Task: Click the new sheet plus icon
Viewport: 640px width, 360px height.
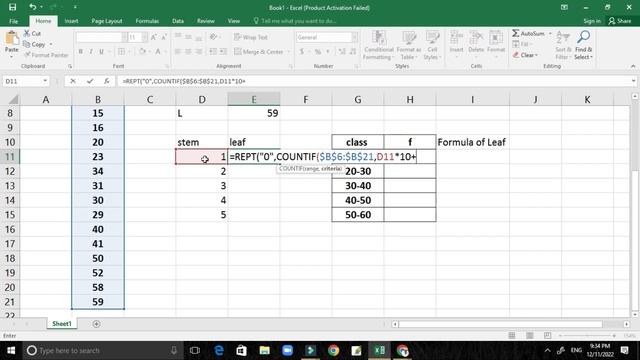Action: [96, 324]
